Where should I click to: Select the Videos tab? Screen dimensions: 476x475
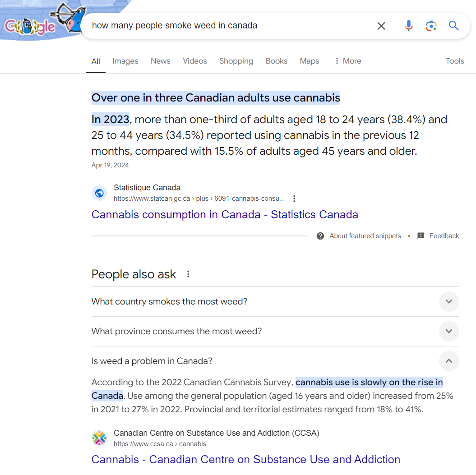pos(194,61)
